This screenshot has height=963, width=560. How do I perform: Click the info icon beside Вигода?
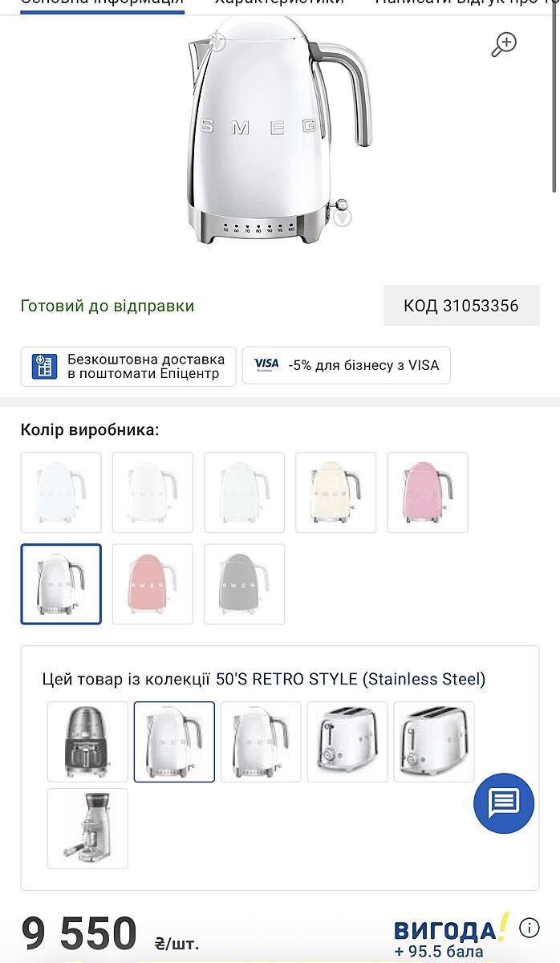point(530,928)
